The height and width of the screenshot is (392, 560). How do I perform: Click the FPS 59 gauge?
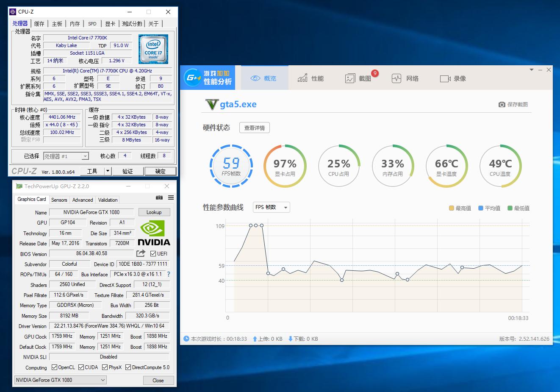231,166
